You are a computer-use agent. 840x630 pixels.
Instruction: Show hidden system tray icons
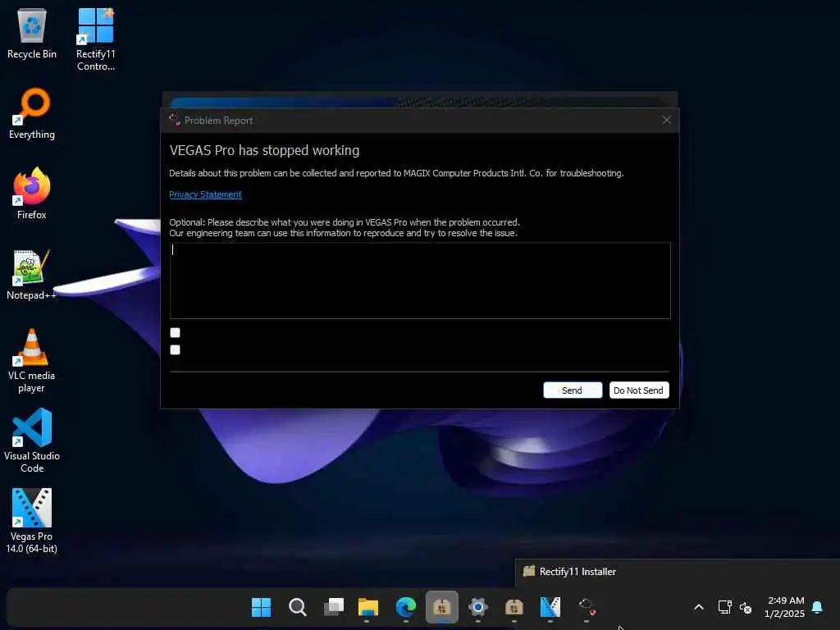coord(699,607)
